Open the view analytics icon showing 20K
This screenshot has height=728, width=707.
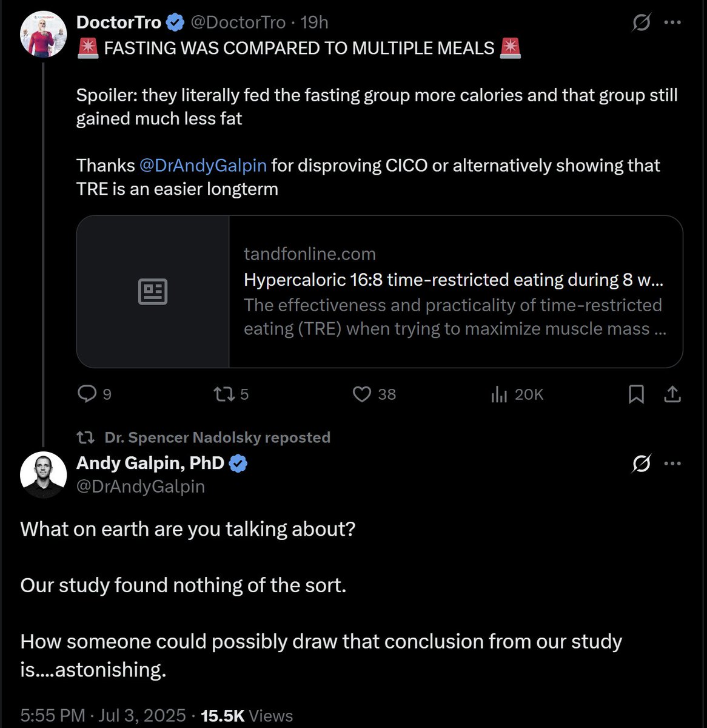click(498, 394)
